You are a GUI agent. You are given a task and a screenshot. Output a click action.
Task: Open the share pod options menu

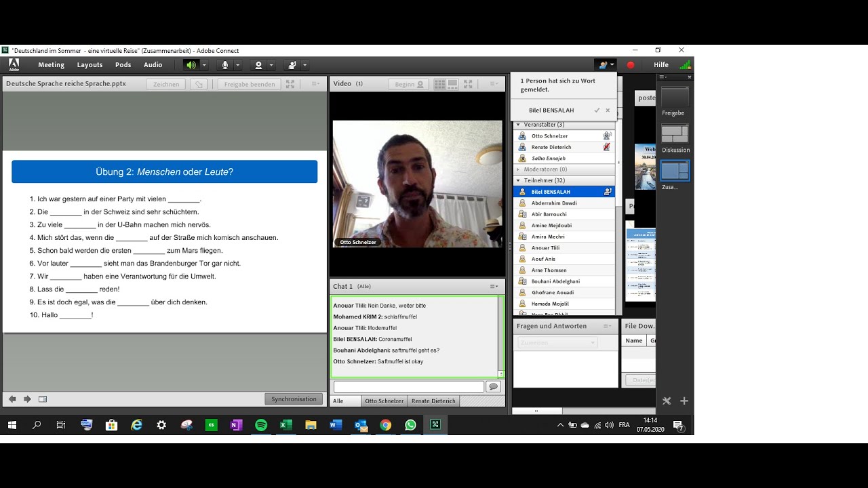click(x=315, y=84)
